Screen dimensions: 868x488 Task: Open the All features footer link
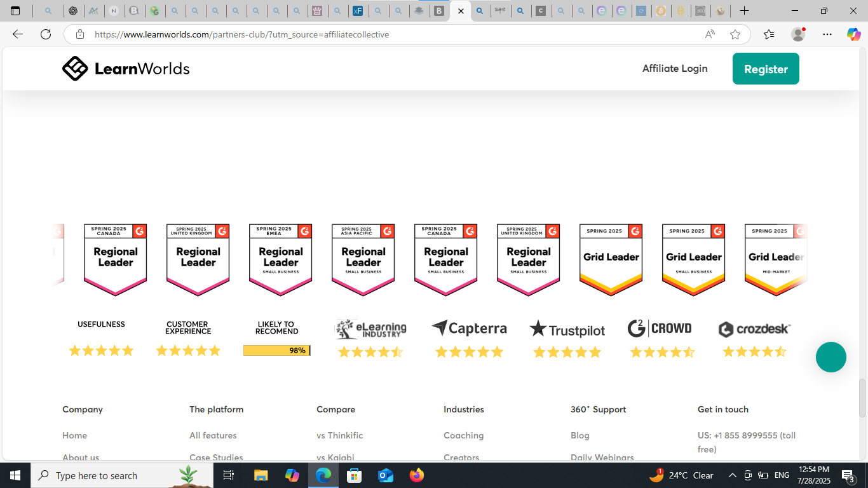pos(213,435)
